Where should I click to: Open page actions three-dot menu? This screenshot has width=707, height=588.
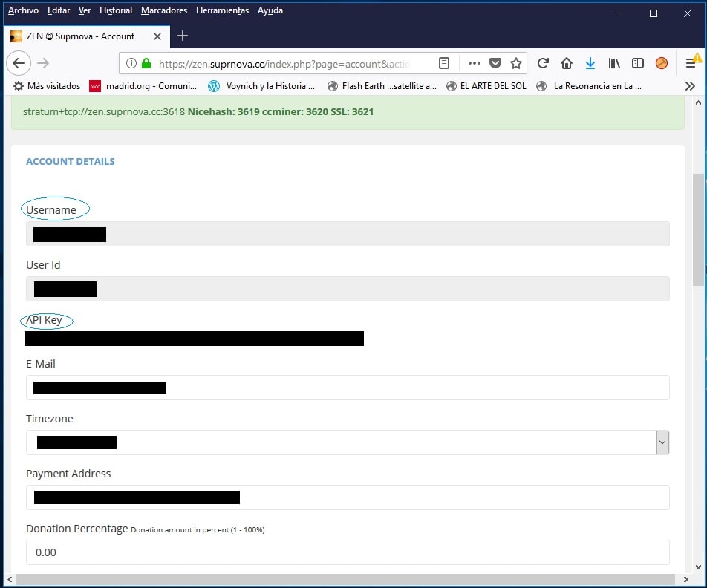[475, 63]
